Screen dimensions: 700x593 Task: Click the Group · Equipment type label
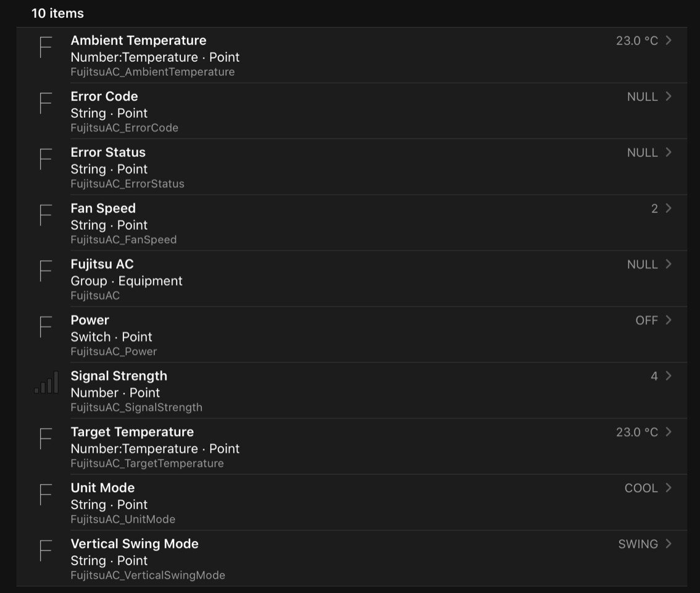coord(127,281)
